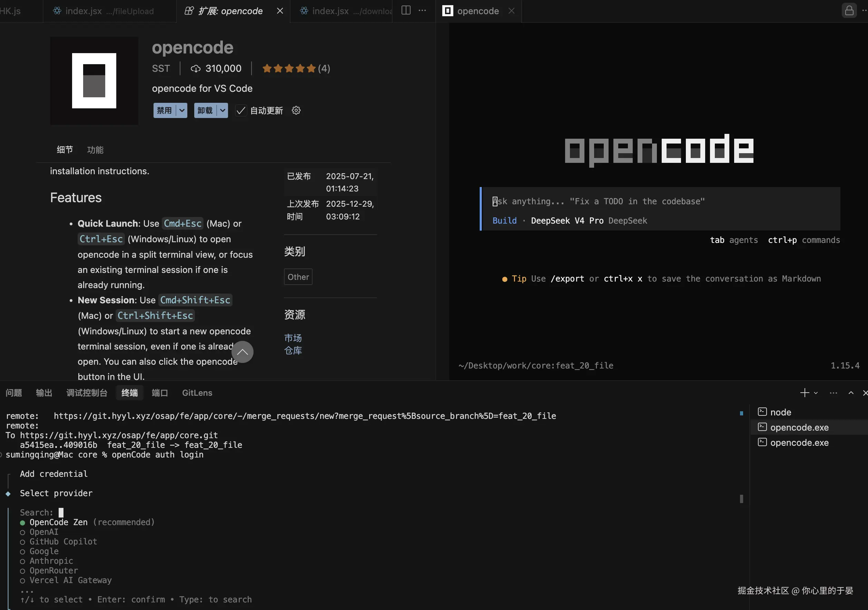Click the lock icon in the opencode pane
868x610 pixels.
click(849, 10)
